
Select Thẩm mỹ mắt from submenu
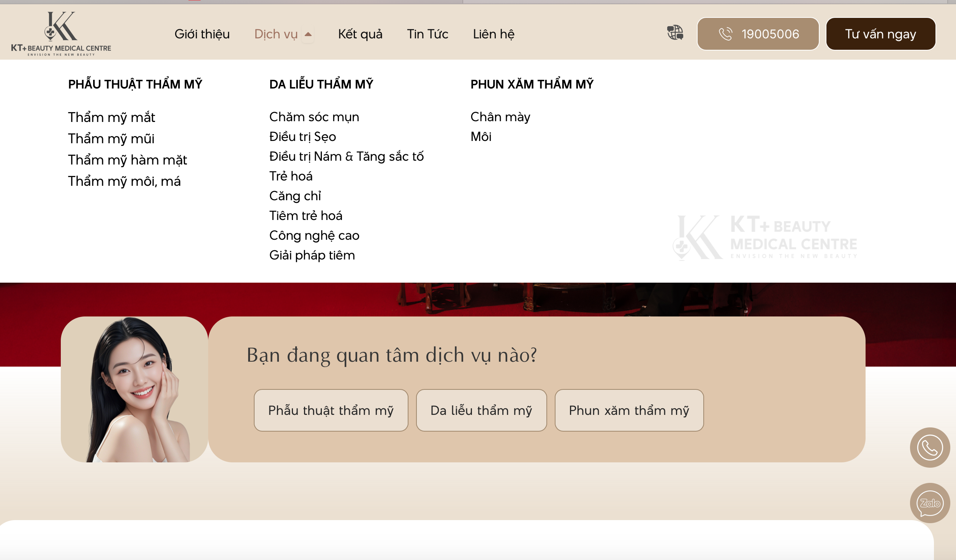click(x=111, y=117)
